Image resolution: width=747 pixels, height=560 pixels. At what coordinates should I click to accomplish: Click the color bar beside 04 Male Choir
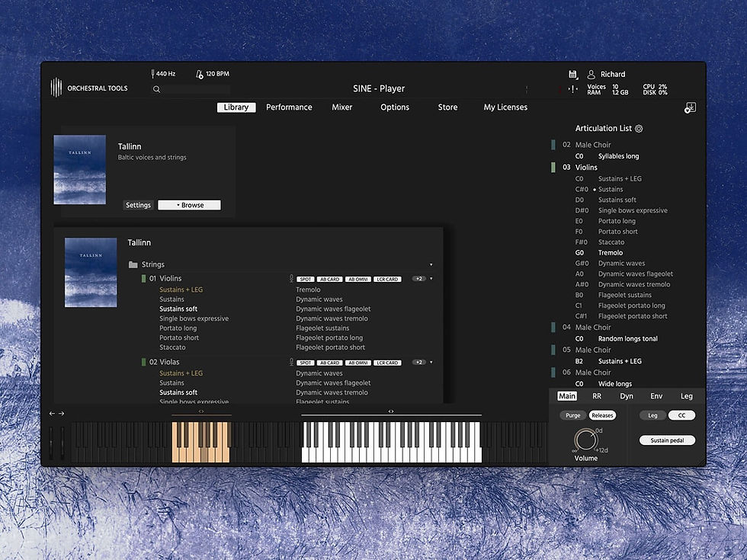pyautogui.click(x=553, y=328)
